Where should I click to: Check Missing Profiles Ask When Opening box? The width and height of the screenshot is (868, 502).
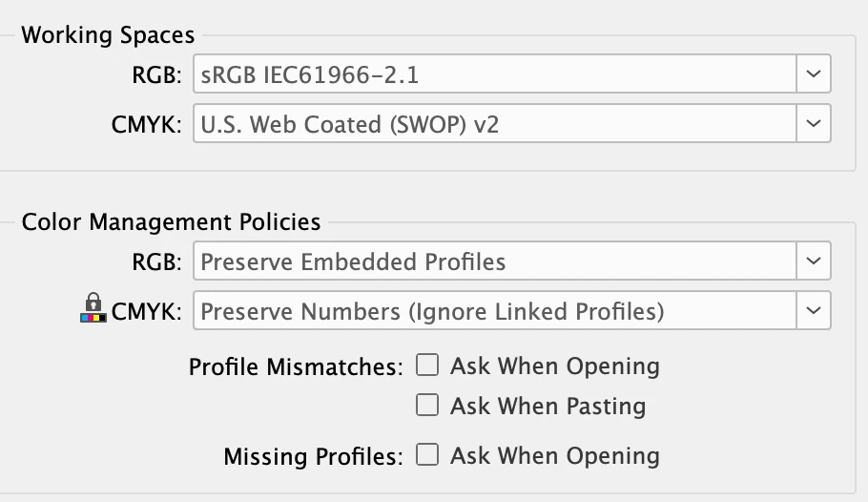pyautogui.click(x=427, y=455)
